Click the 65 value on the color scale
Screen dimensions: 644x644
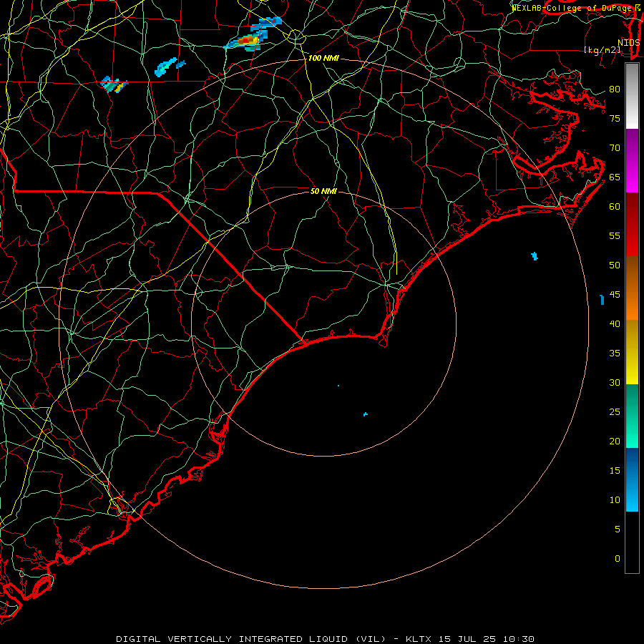point(615,177)
